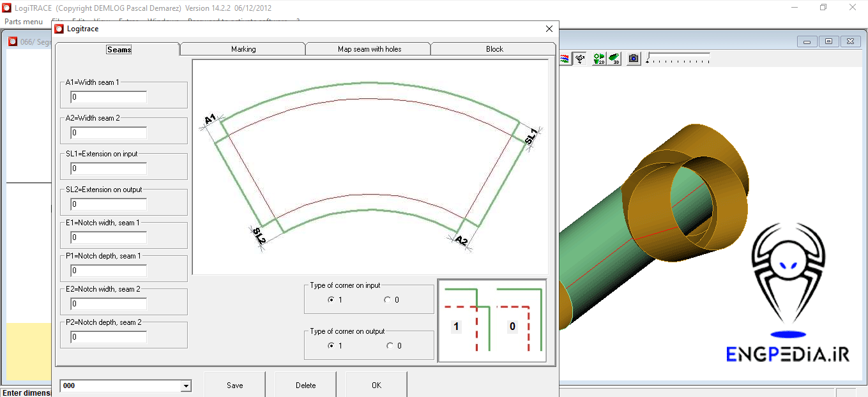
Task: Click the corner type 1 diagram
Action: [x=467, y=320]
